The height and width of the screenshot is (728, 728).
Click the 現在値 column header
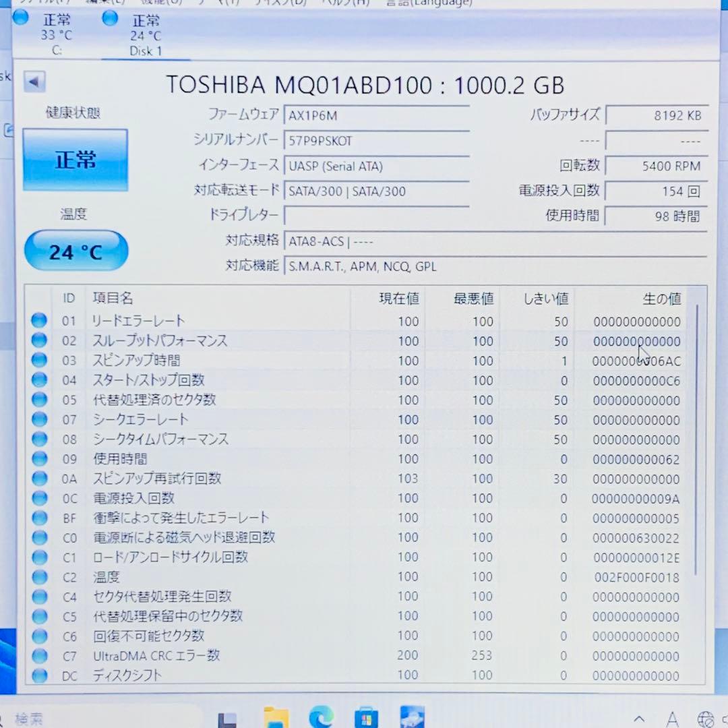(399, 299)
